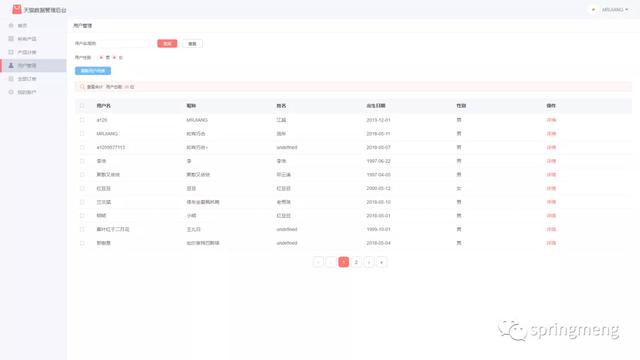Check the box for row dated 1999-10-01

pos(82,229)
